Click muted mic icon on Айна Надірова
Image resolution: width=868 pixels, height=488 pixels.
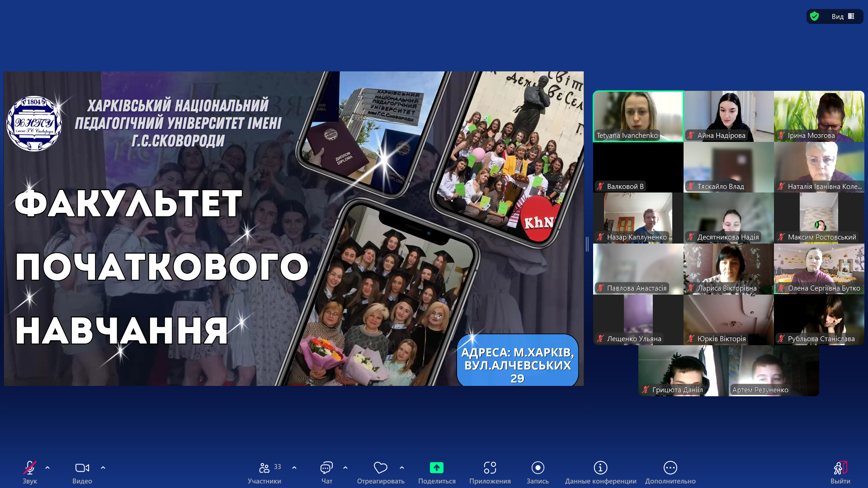point(691,136)
